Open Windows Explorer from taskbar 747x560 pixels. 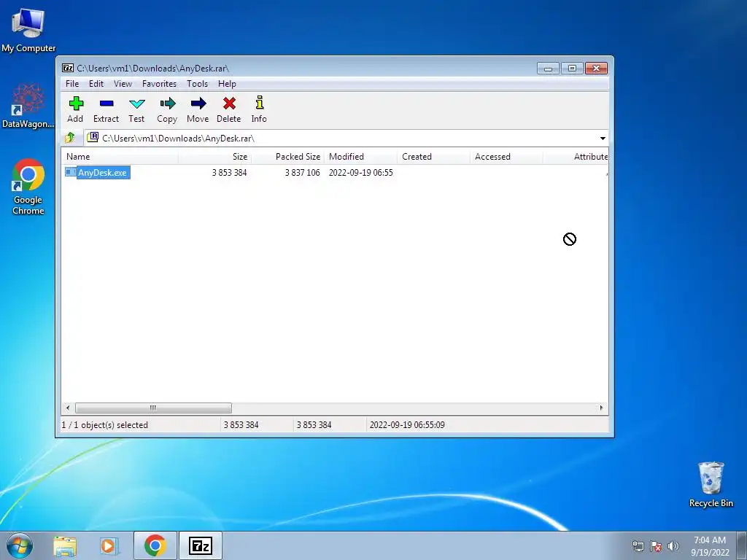tap(65, 545)
